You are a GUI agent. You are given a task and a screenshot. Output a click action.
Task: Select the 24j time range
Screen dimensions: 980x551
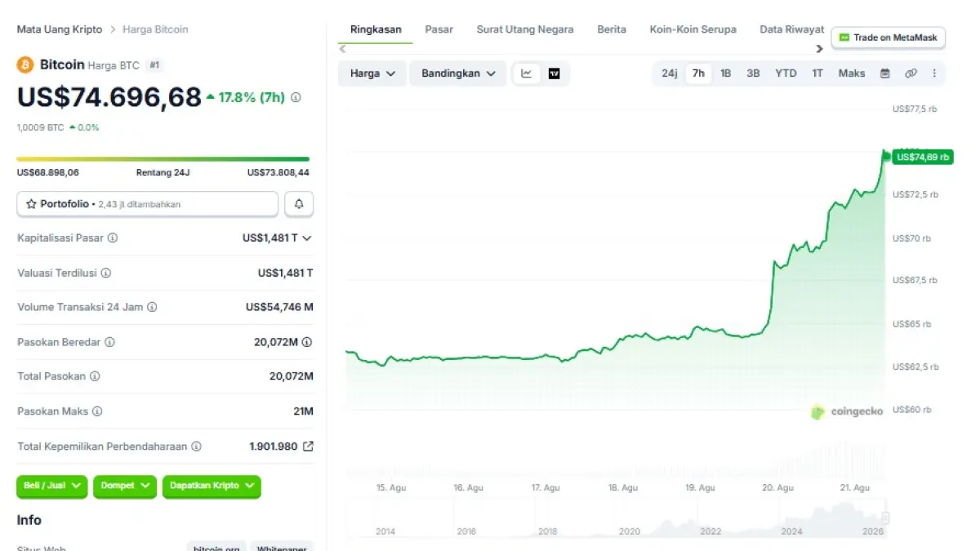coord(670,73)
